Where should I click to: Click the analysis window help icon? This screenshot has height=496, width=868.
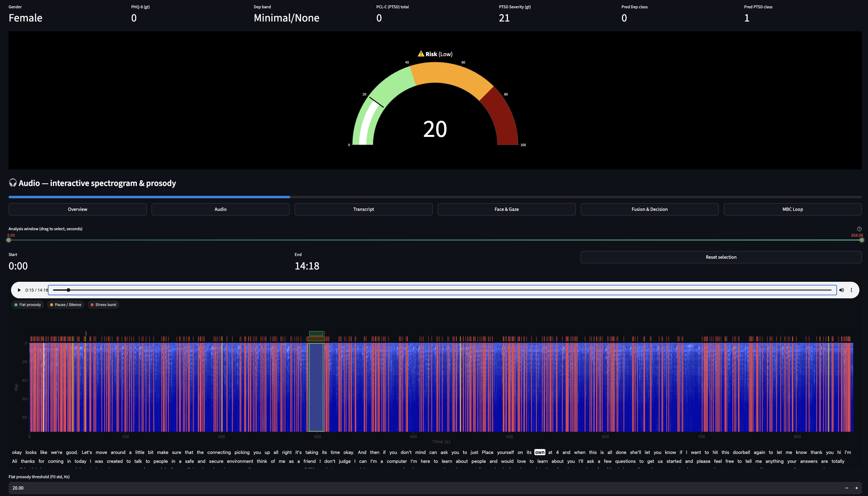[859, 229]
